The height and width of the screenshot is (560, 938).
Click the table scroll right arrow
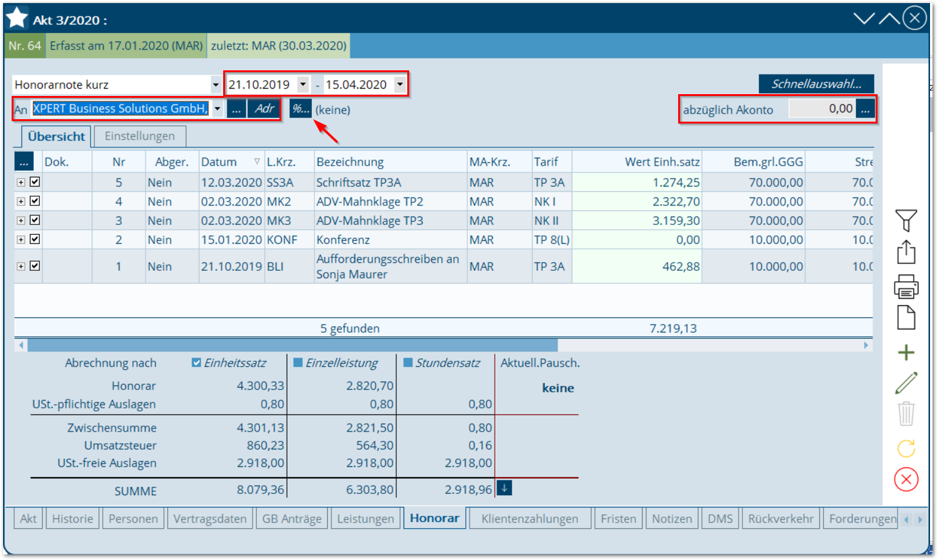click(866, 345)
